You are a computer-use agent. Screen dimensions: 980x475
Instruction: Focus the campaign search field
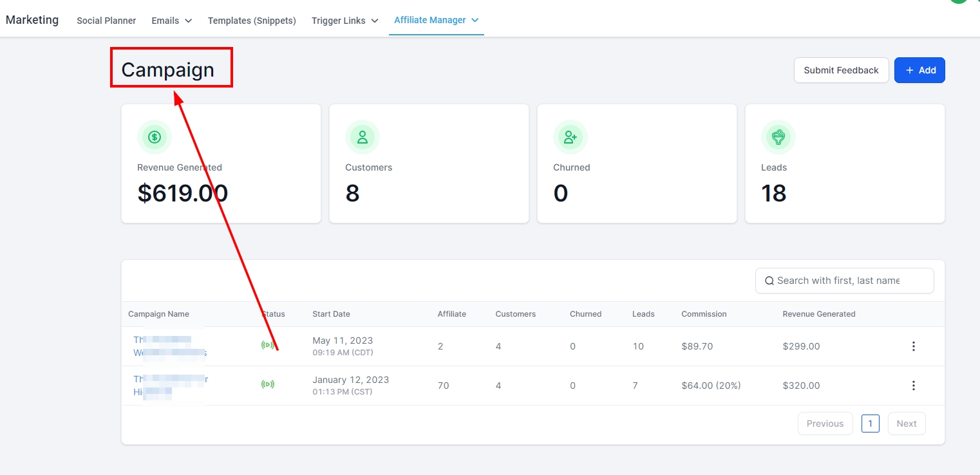(x=843, y=281)
